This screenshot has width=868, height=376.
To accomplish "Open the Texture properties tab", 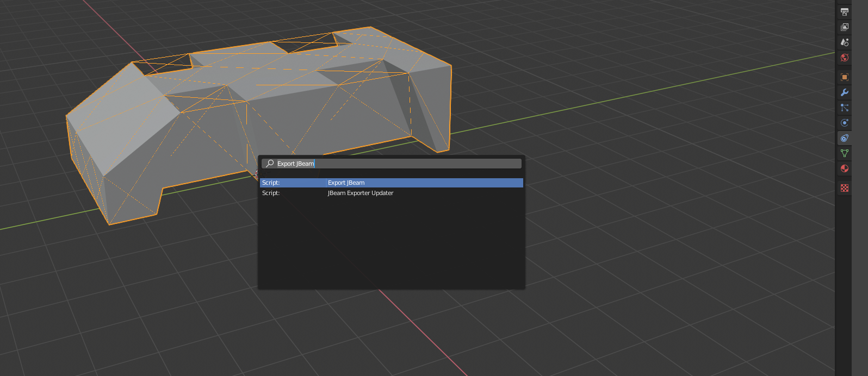I will click(845, 188).
